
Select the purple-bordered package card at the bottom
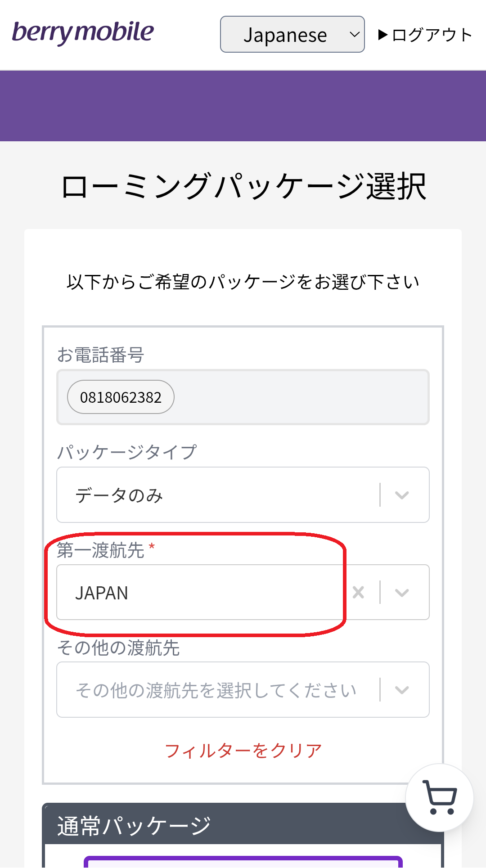[243, 862]
